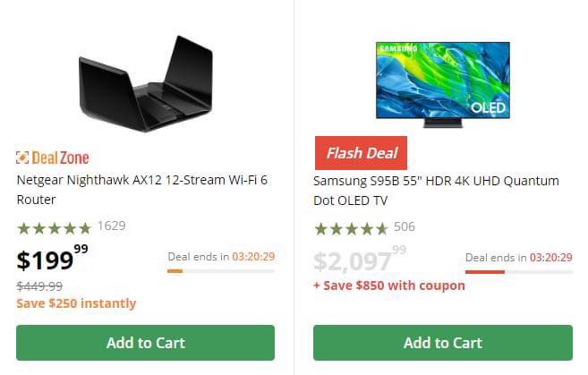Image resolution: width=588 pixels, height=375 pixels.
Task: Click the Deal Zone badge icon
Action: [23, 158]
